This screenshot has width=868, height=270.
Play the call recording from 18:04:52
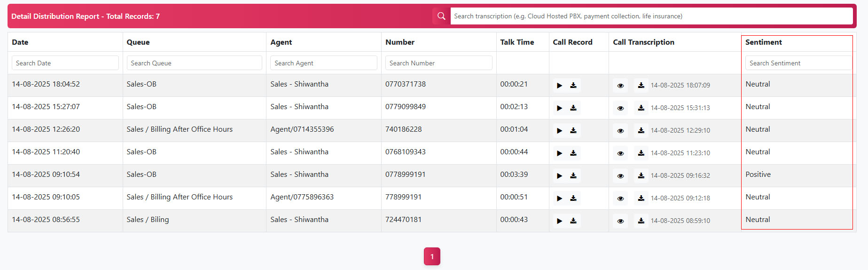[x=559, y=86]
